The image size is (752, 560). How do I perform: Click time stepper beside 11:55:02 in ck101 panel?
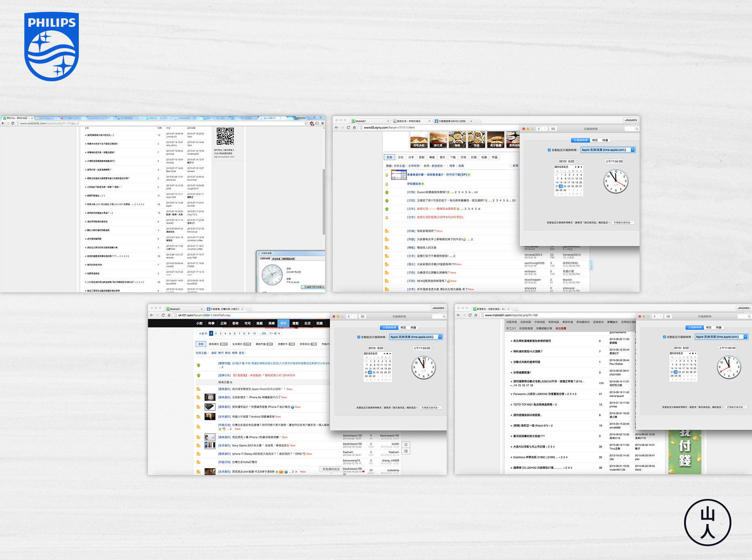click(x=433, y=348)
